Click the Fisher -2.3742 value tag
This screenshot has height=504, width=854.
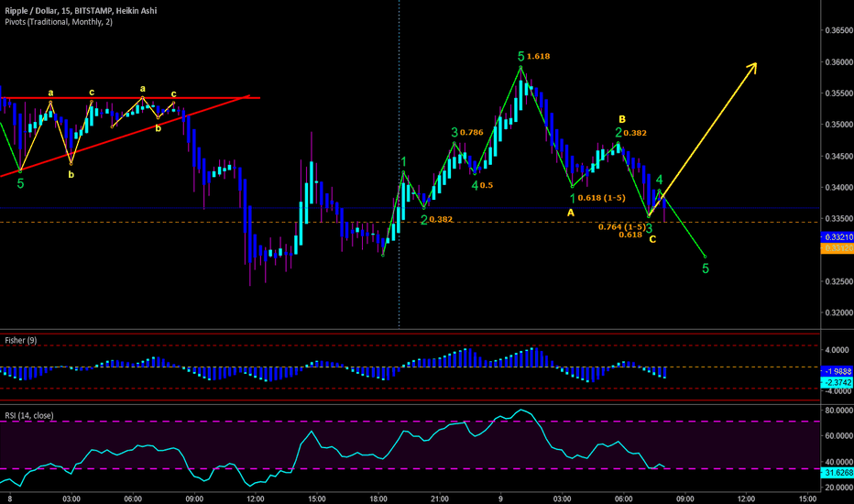838,382
